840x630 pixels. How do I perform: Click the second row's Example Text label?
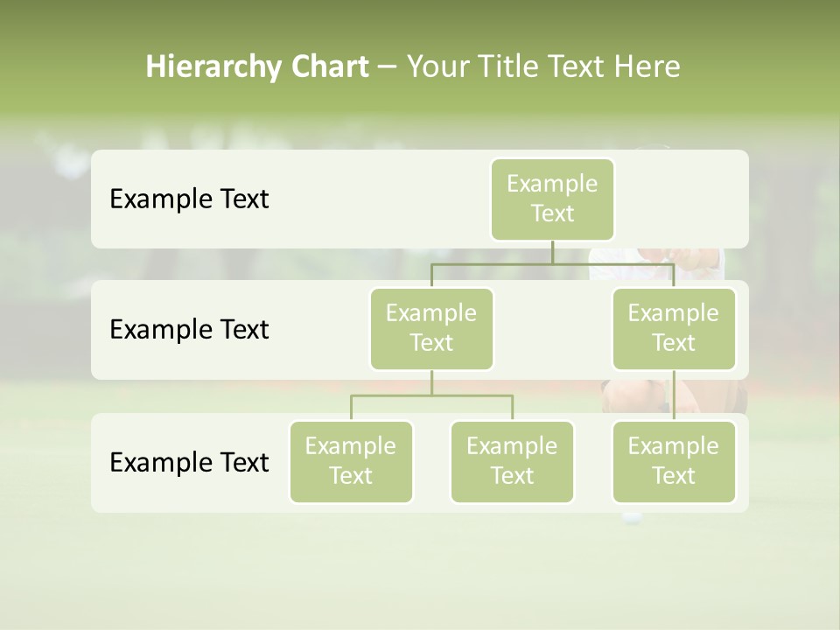tap(189, 330)
